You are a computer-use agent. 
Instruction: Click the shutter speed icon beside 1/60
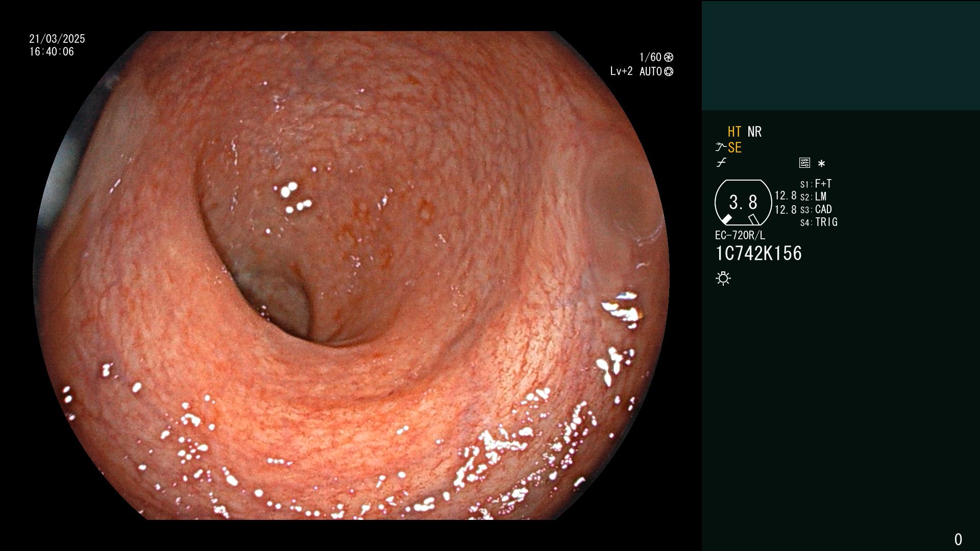(x=669, y=57)
